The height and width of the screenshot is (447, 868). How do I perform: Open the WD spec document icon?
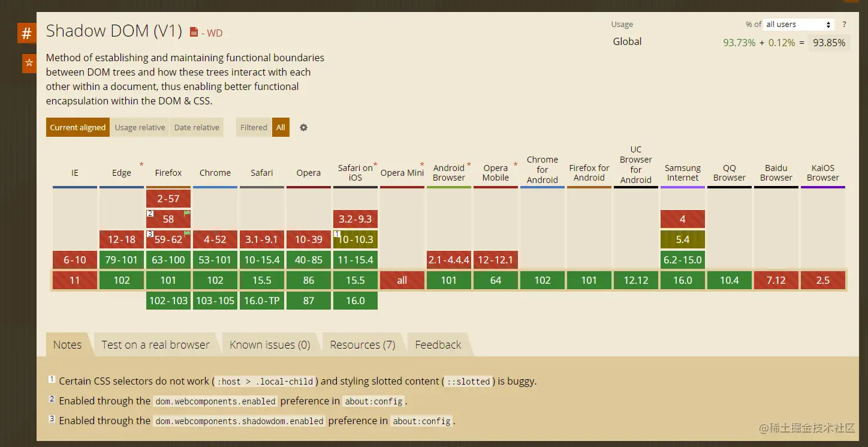(194, 32)
